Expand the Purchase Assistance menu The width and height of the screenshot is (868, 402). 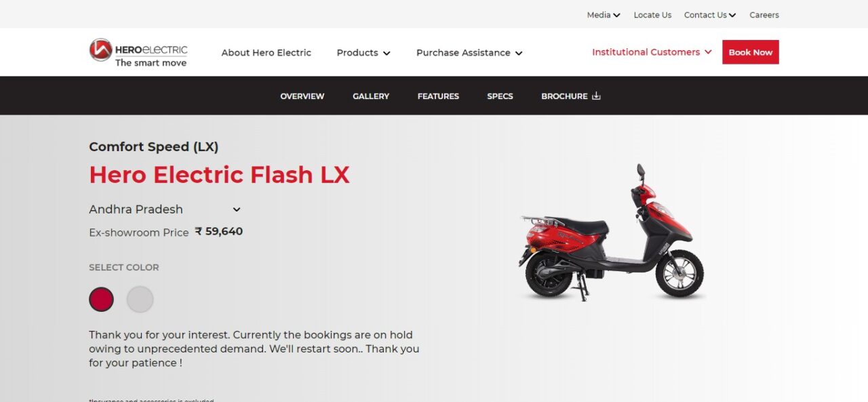click(469, 53)
